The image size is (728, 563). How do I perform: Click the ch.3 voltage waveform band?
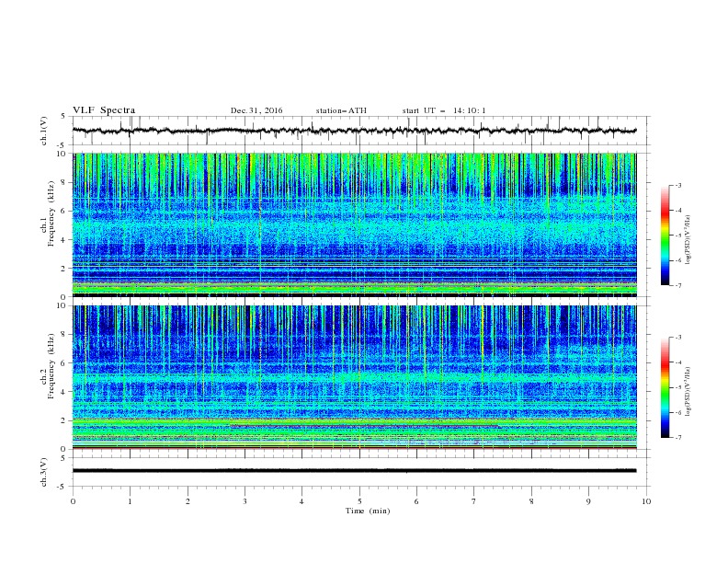tap(354, 471)
